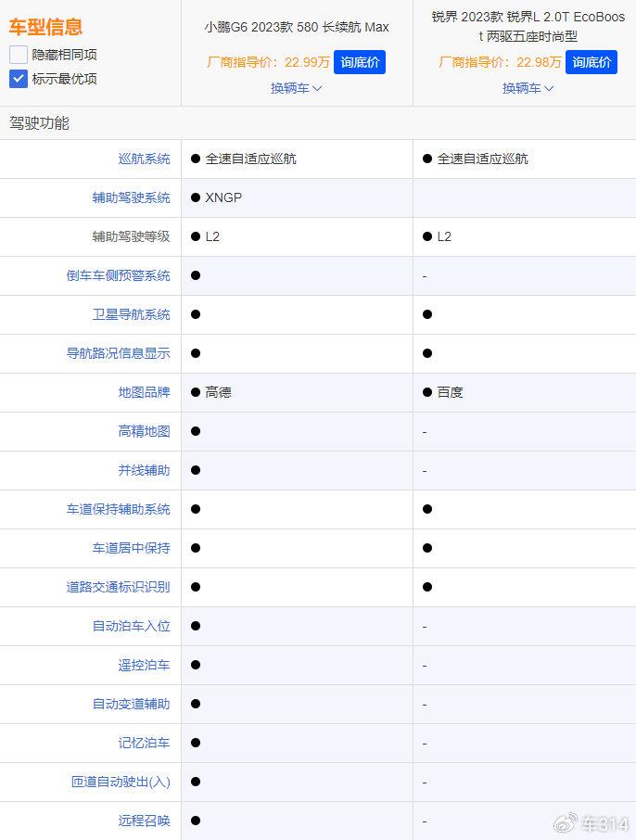Open the 辅助驾驶系统 parameter link

coord(132,197)
